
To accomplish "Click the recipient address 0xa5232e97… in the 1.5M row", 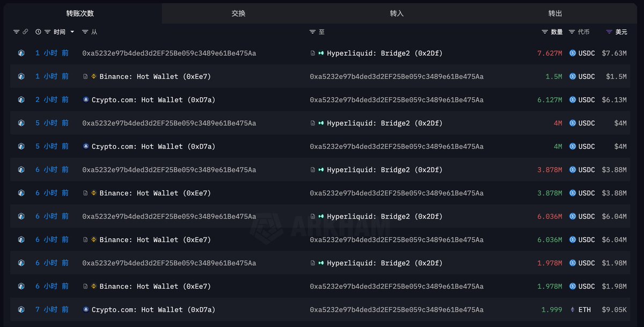I will 397,77.
